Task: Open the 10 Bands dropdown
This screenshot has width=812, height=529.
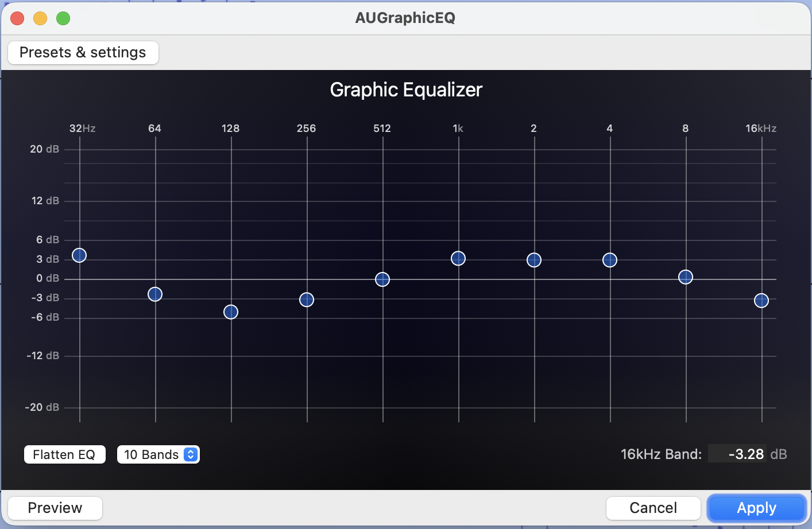Action: [x=152, y=454]
